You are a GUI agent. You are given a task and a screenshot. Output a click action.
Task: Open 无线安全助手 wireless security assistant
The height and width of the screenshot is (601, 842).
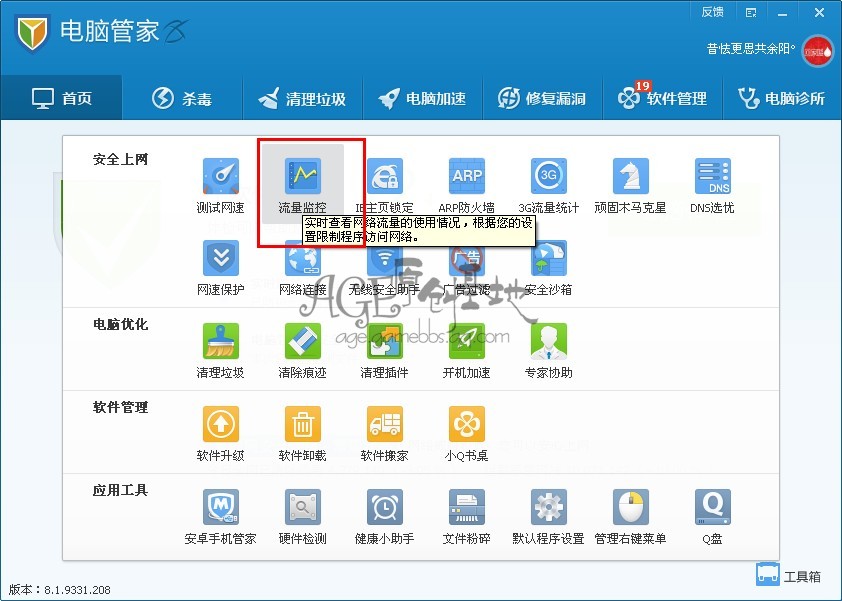pos(384,268)
